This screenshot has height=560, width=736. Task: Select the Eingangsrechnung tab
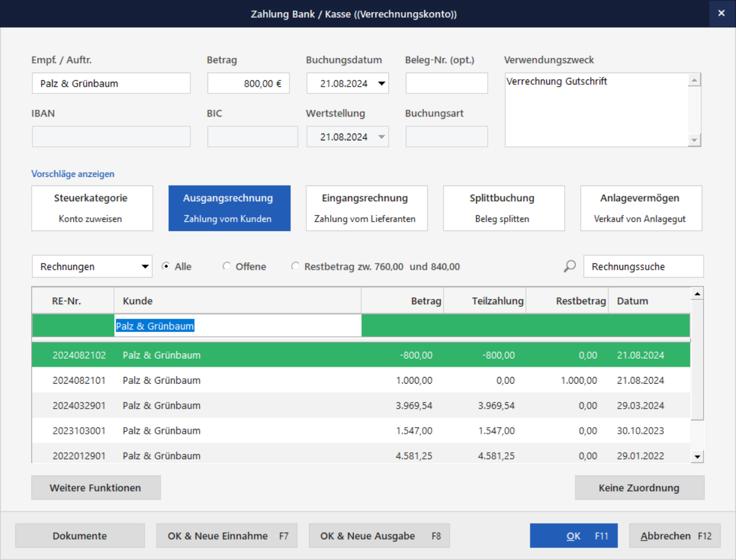coord(366,208)
